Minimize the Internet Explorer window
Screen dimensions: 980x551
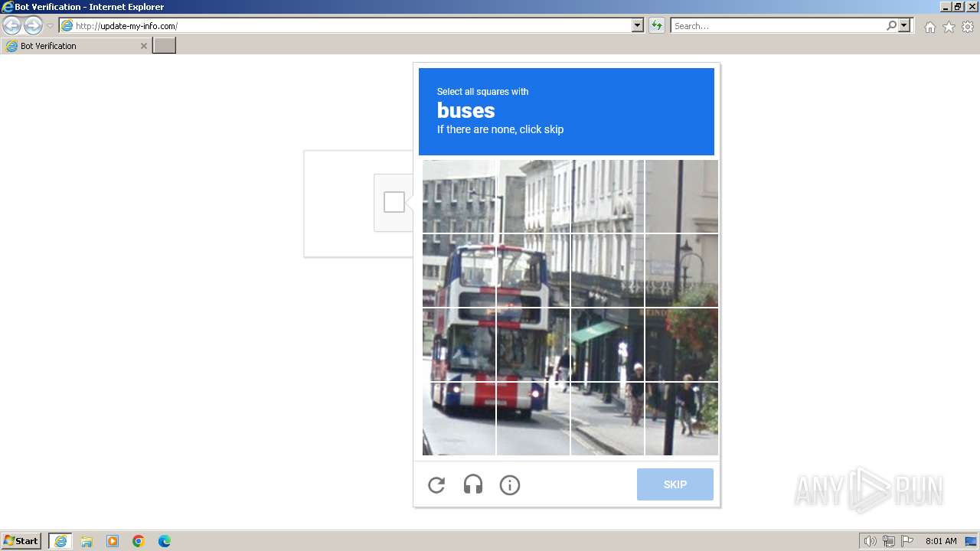(946, 7)
